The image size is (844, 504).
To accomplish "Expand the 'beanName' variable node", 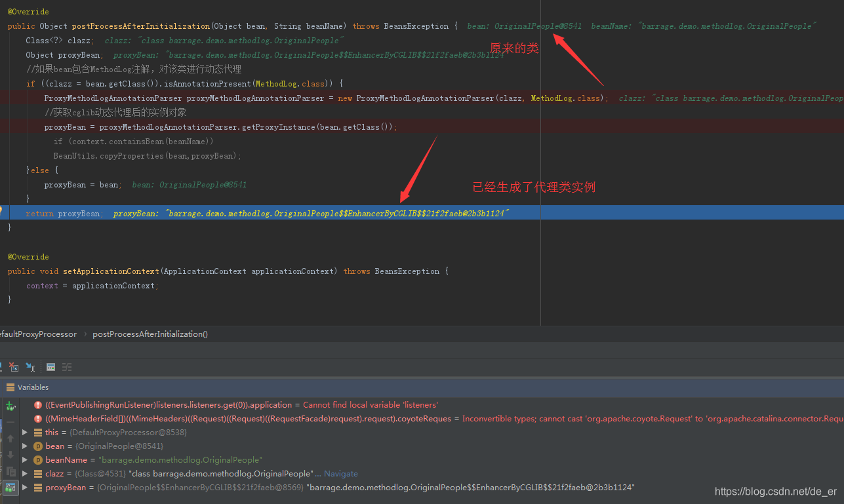I will point(25,459).
